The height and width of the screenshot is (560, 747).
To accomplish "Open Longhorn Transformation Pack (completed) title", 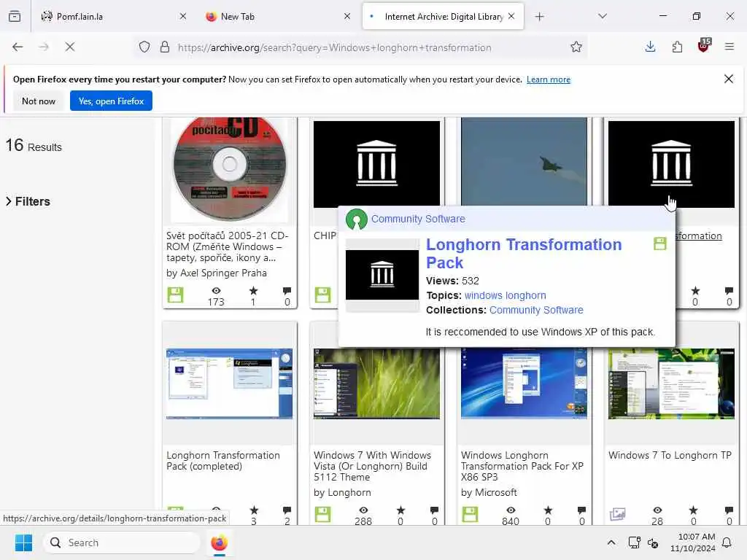I will pyautogui.click(x=223, y=461).
